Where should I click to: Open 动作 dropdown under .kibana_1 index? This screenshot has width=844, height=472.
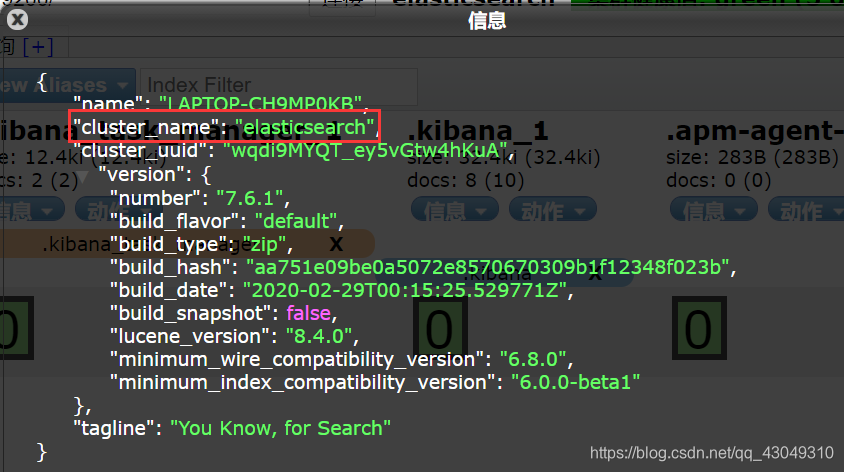(553, 210)
